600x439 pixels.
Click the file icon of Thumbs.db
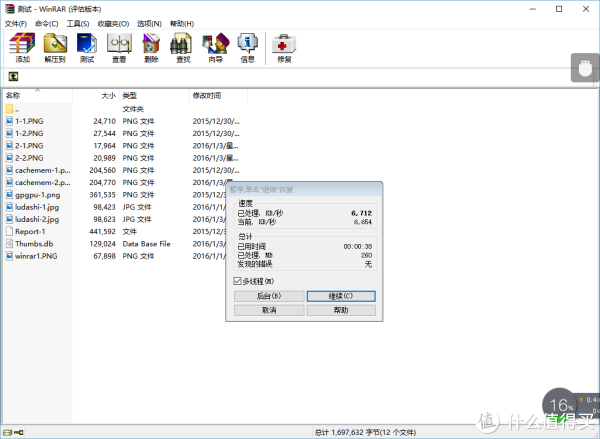point(10,243)
